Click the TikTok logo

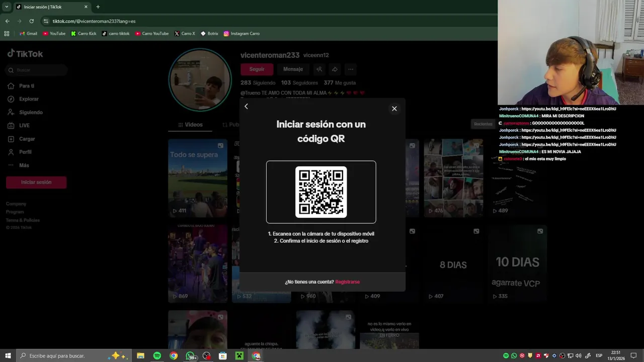pyautogui.click(x=25, y=54)
